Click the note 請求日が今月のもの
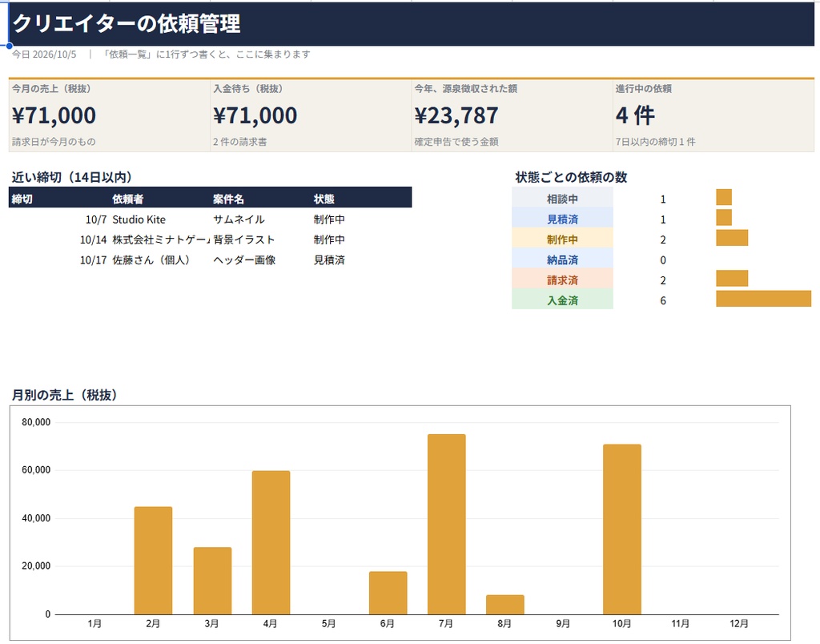 point(54,142)
